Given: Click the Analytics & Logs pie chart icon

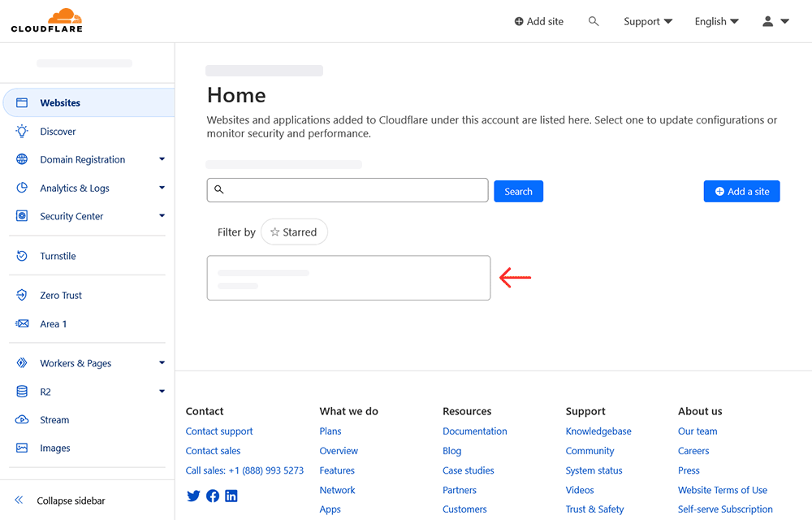Looking at the screenshot, I should coord(22,188).
